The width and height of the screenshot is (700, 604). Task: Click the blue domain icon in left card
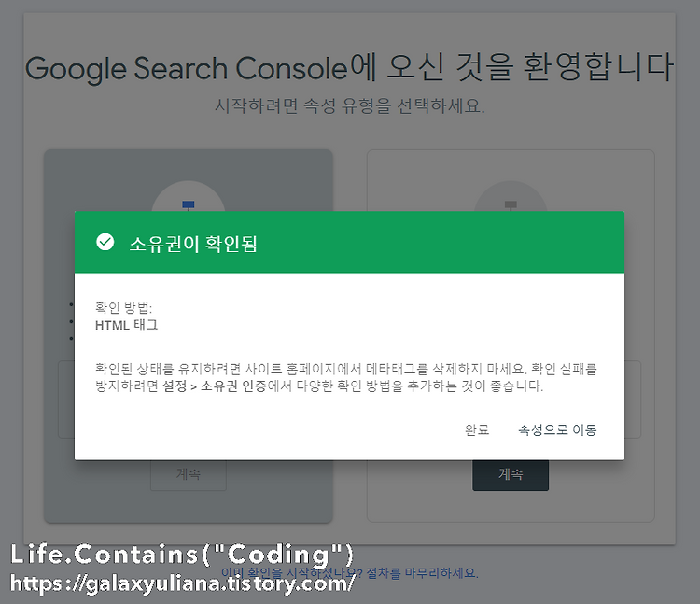(189, 204)
